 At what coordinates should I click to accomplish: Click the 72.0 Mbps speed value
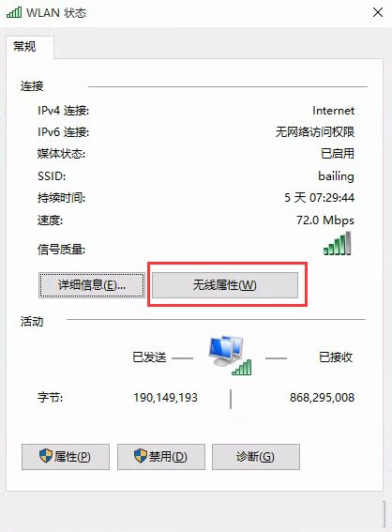point(325,220)
